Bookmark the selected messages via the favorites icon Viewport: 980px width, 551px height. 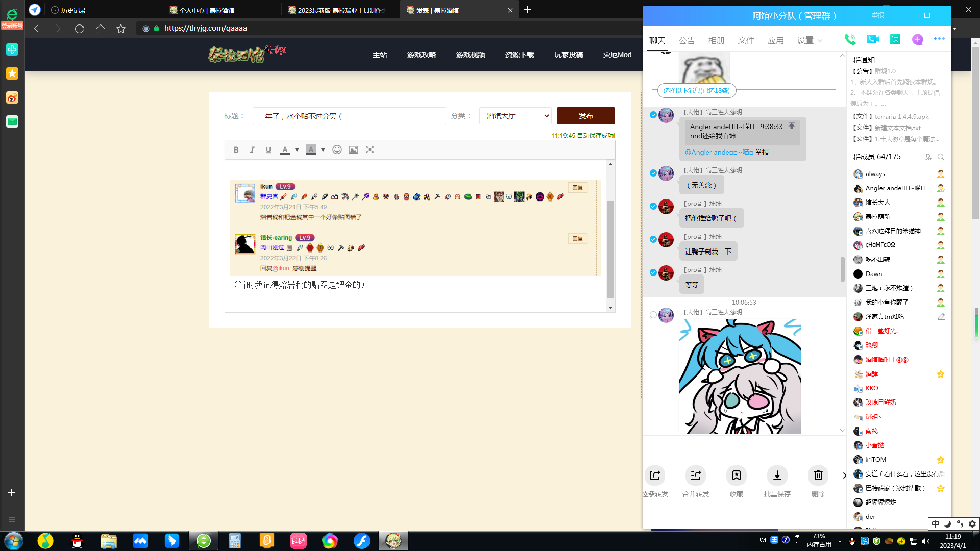(736, 475)
